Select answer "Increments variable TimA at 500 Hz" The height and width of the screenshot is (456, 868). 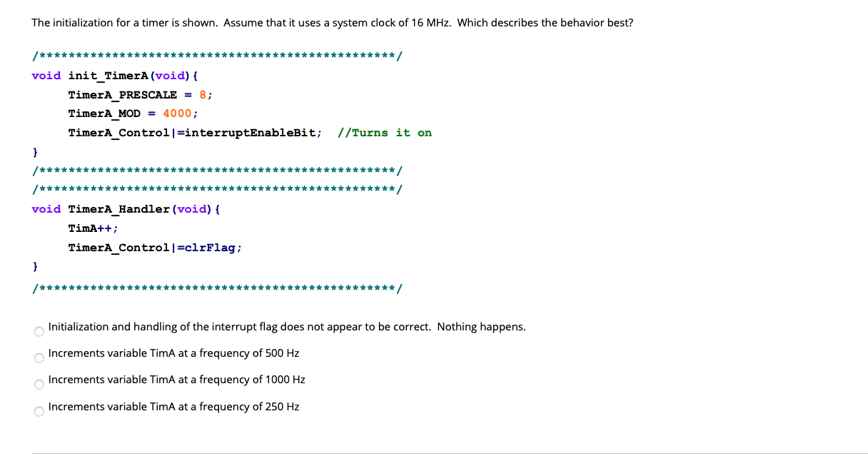(39, 358)
